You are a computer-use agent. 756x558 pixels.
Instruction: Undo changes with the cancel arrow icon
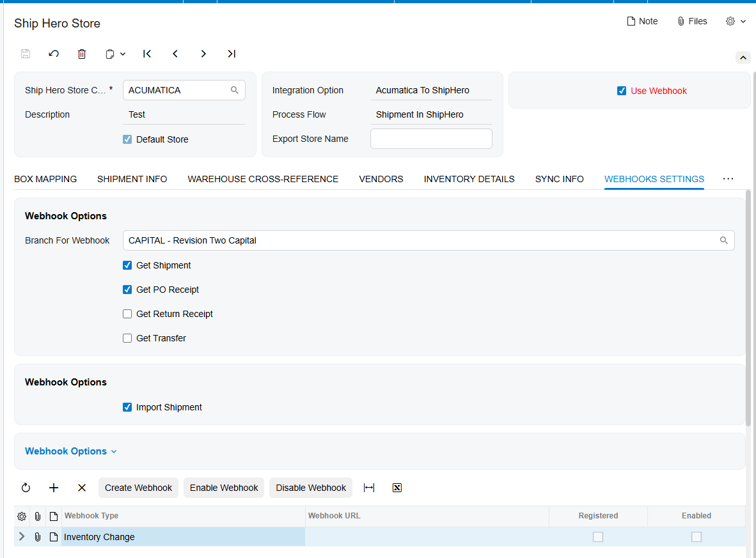pos(54,54)
